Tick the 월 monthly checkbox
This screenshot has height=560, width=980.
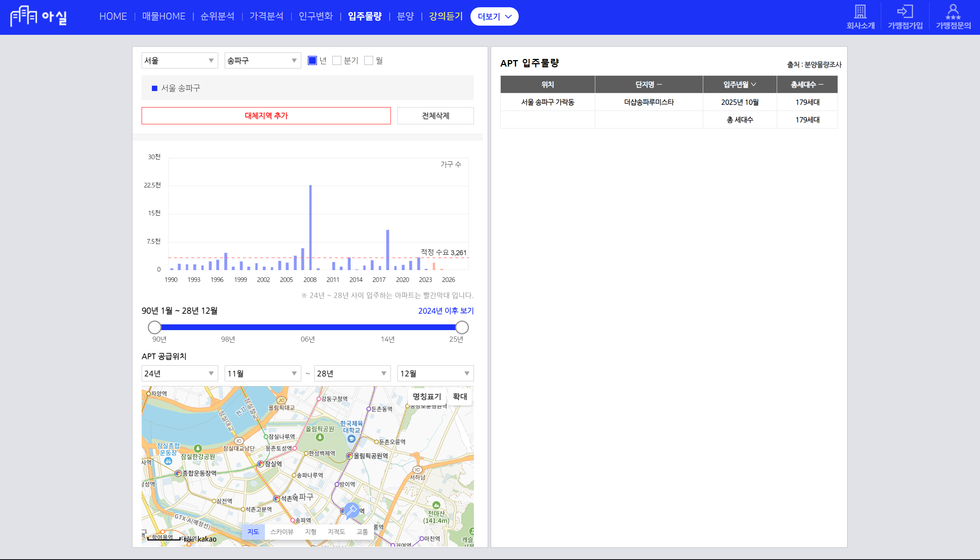[x=368, y=60]
